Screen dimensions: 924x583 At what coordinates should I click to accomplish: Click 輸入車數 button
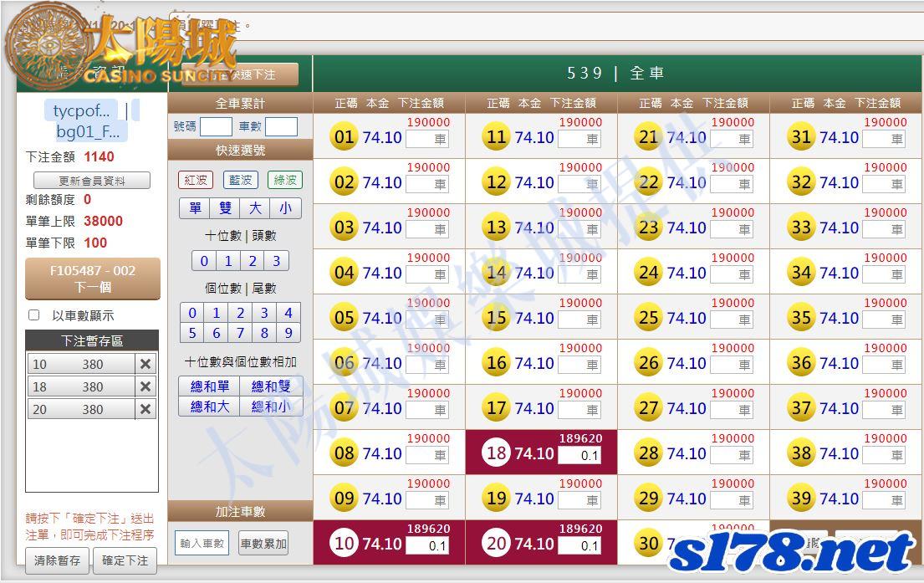[x=202, y=543]
